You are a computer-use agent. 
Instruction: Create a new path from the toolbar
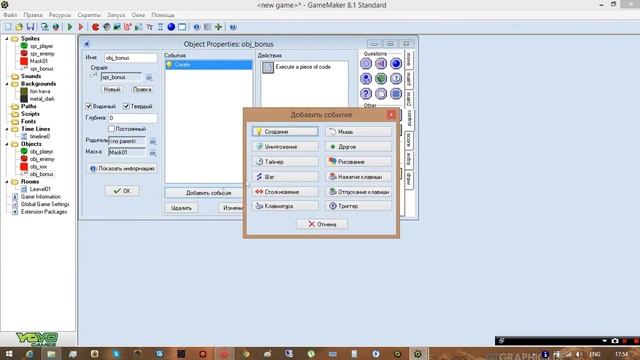128,27
